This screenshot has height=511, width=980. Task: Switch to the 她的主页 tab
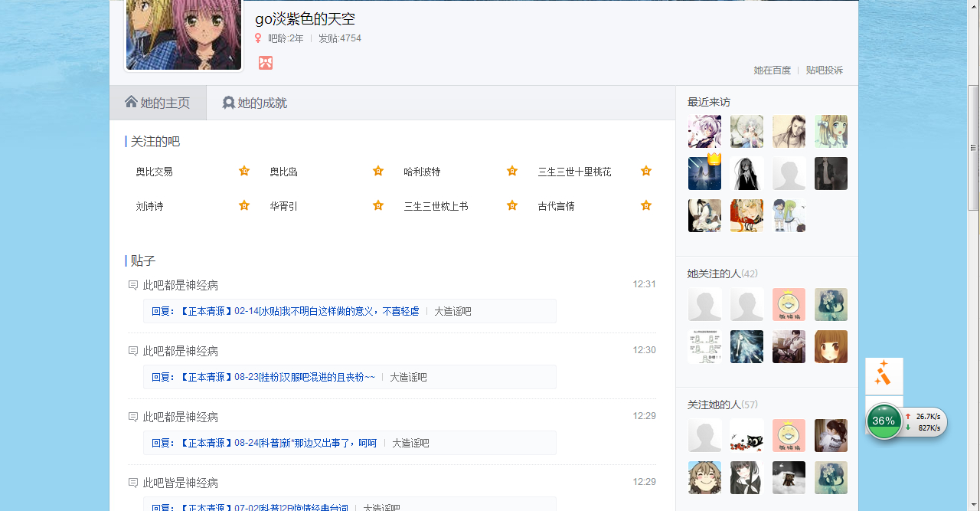click(x=158, y=103)
